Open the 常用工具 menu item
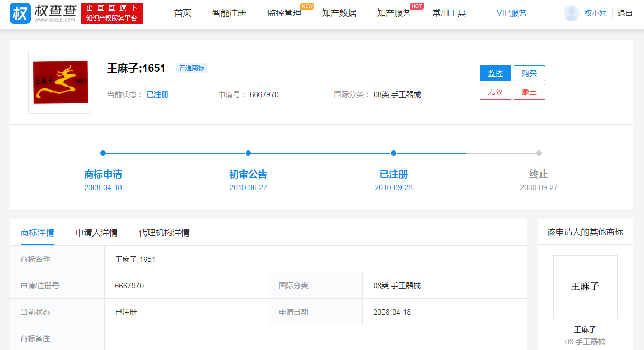This screenshot has height=350, width=644. click(x=449, y=13)
